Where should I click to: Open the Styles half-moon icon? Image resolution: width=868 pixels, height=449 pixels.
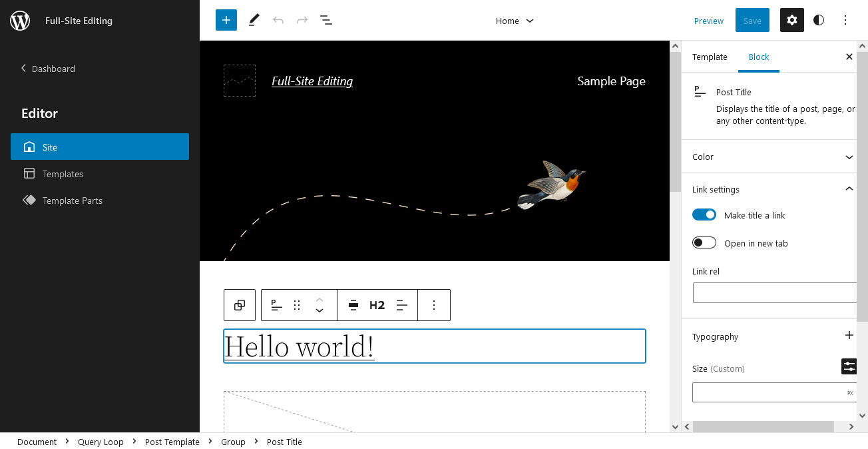point(818,20)
